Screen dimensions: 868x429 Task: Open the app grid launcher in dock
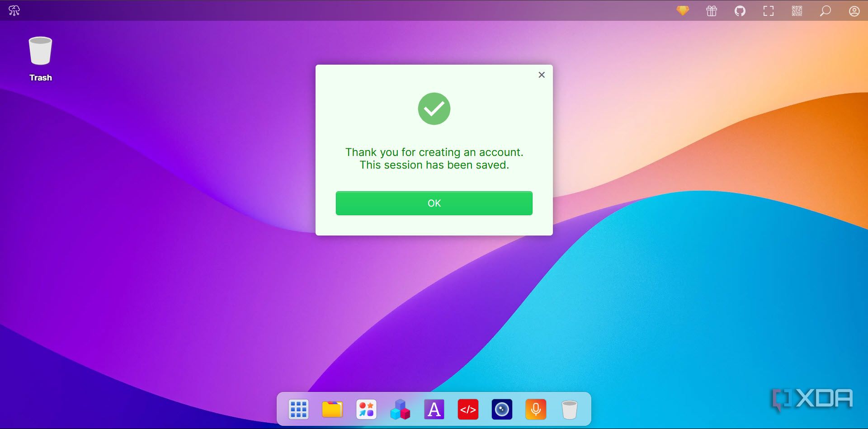pos(298,410)
